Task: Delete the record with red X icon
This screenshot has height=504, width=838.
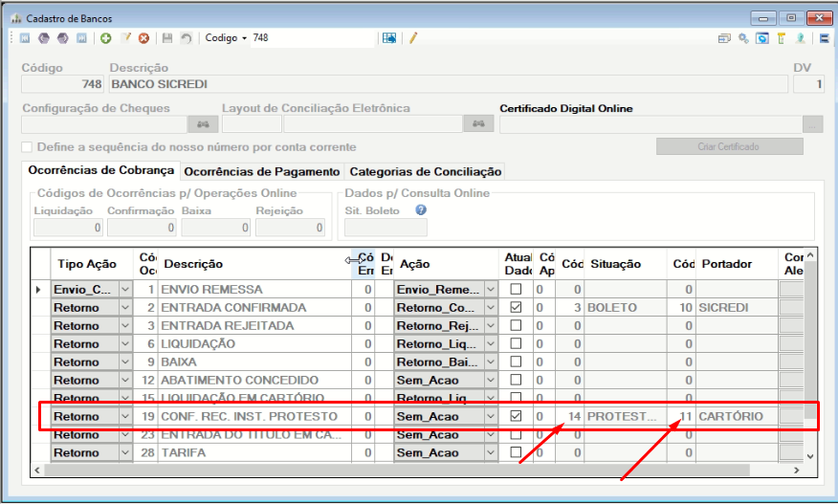Action: click(x=143, y=38)
